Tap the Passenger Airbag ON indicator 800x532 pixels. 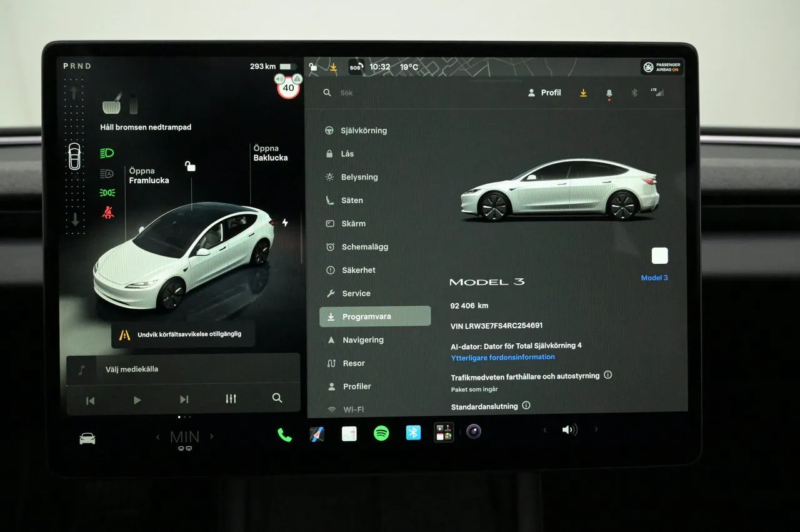[662, 68]
